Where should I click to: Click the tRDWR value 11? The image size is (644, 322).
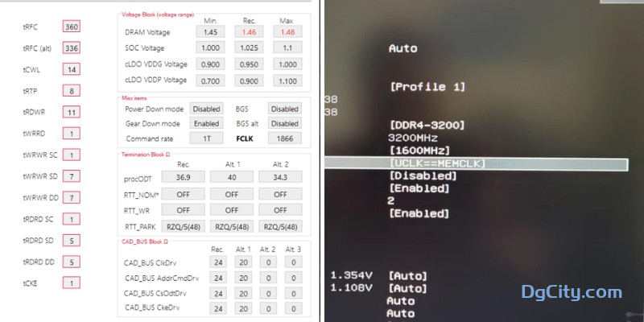(x=72, y=112)
